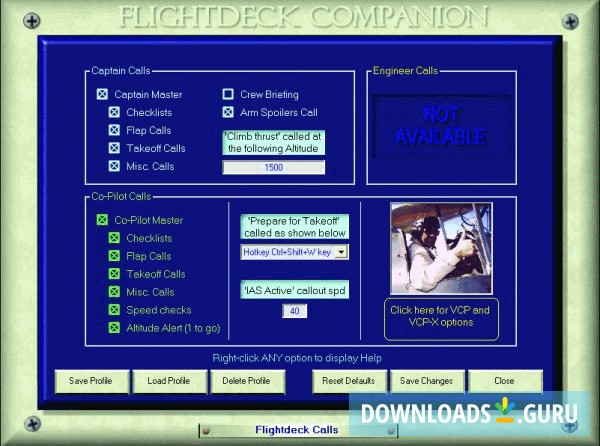Screen dimensions: 600x446
Task: Close the Flightdeck Calls dialog
Action: click(x=505, y=381)
